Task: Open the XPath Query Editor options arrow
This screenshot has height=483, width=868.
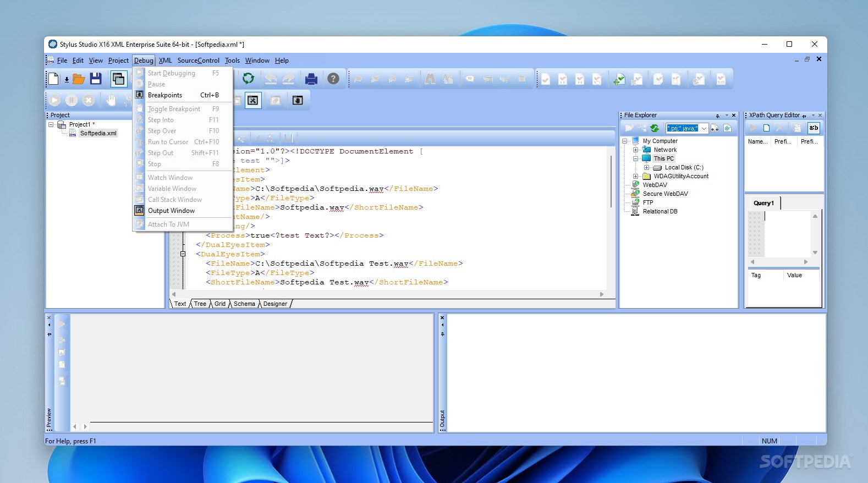Action: tap(813, 116)
